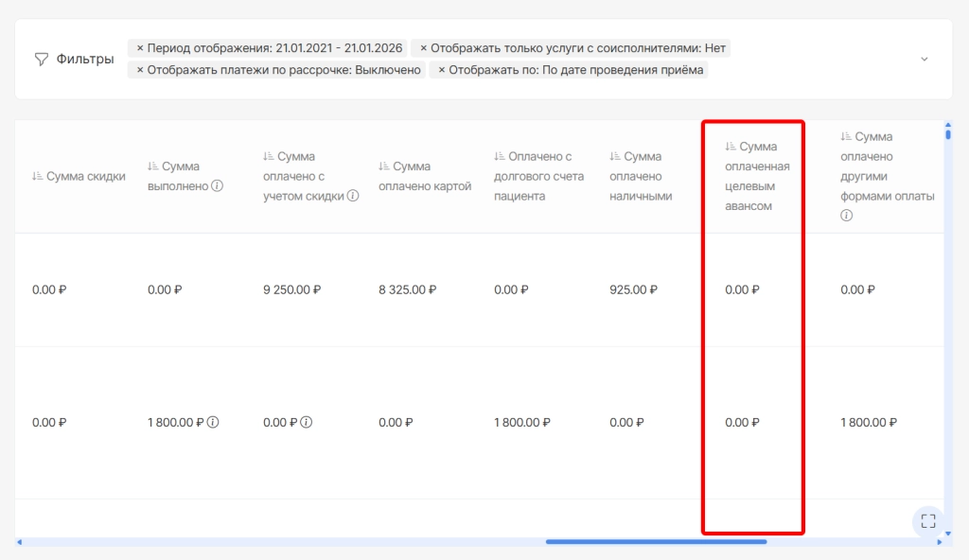Click info icon in Сумма оплачено с учетом скидки header
The height and width of the screenshot is (560, 969).
pos(353,197)
